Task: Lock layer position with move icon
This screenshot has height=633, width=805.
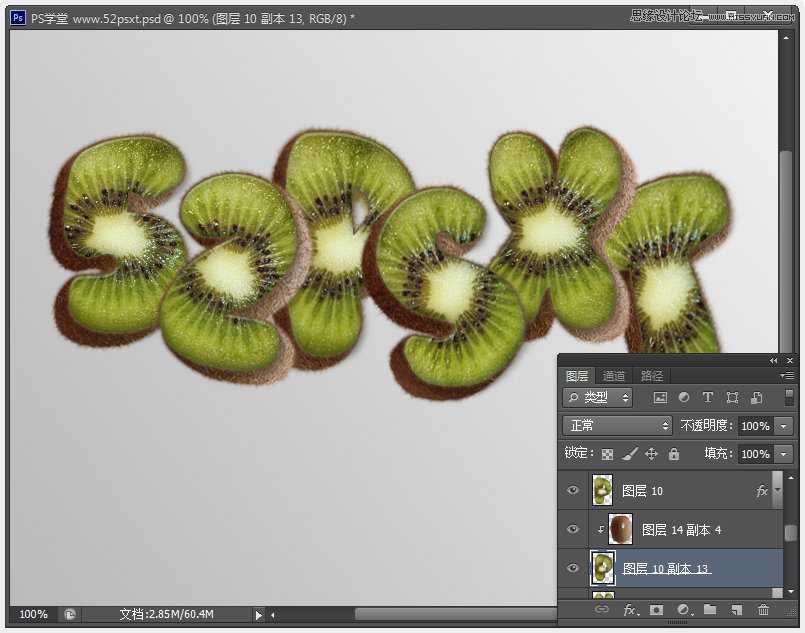Action: [651, 454]
